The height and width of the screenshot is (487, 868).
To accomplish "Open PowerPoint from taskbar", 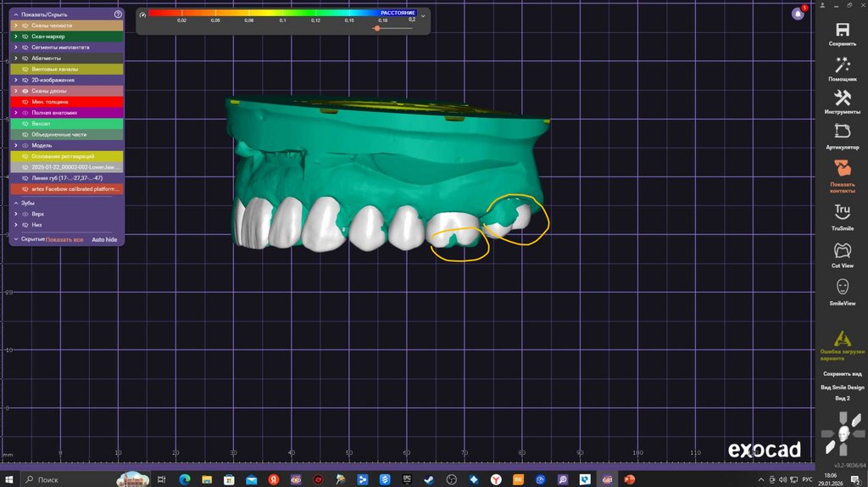I will tap(630, 479).
